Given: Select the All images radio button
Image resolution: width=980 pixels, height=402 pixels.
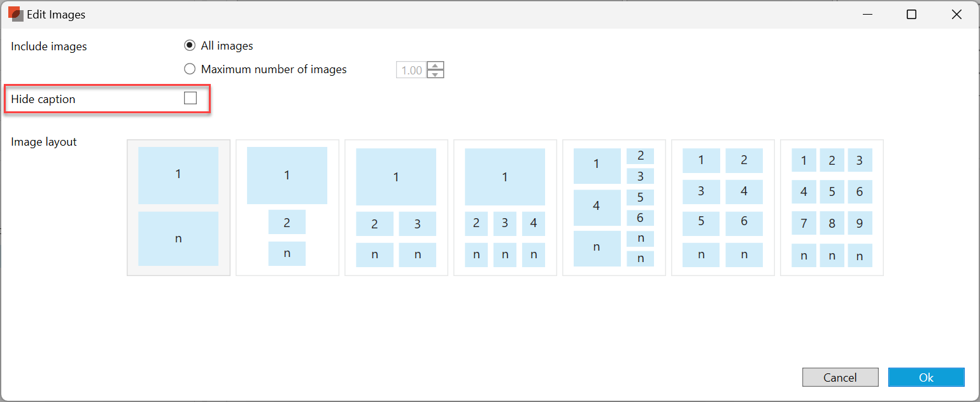Looking at the screenshot, I should (x=189, y=46).
